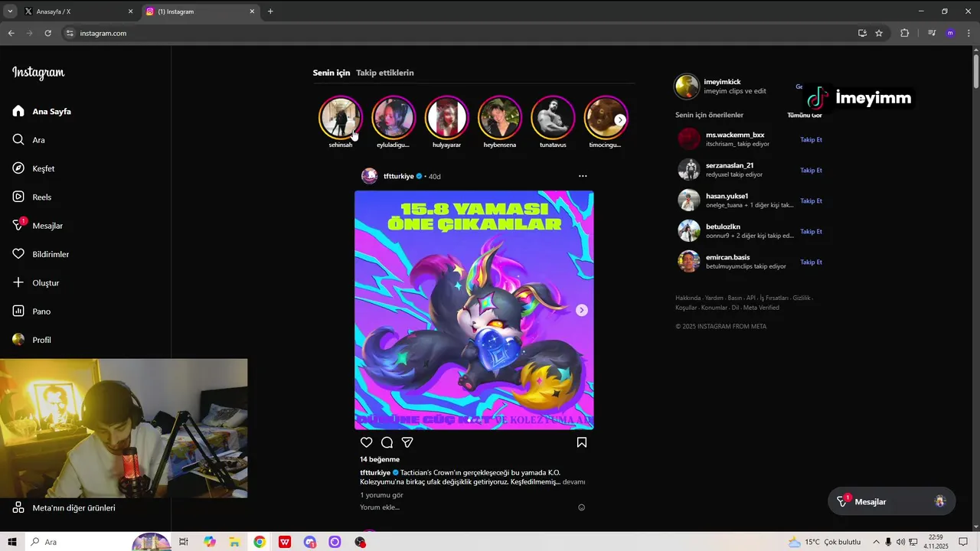Open imeyimkick profile in right panel

(722, 82)
